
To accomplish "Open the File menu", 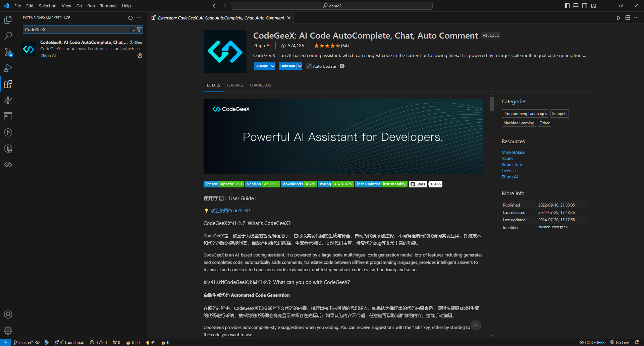I will click(18, 6).
